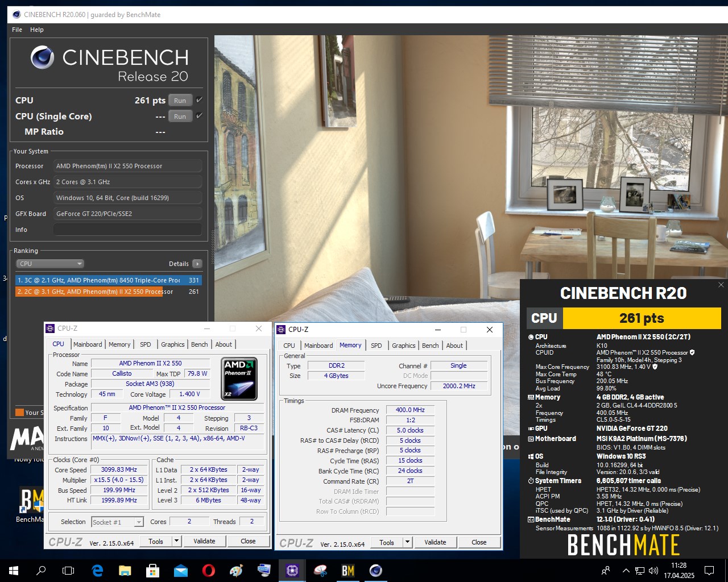Switch to CPU tab in right CPU-Z
This screenshot has width=728, height=582.
(289, 346)
